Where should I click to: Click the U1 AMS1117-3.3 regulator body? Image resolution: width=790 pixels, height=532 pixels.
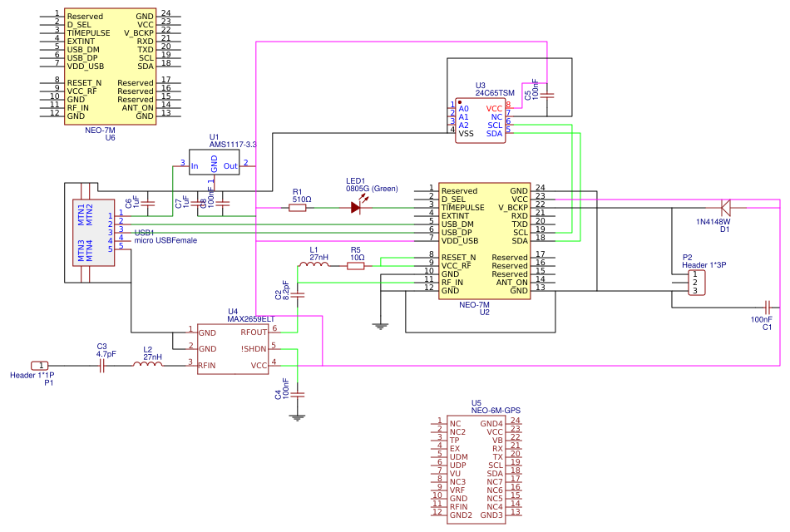click(214, 161)
